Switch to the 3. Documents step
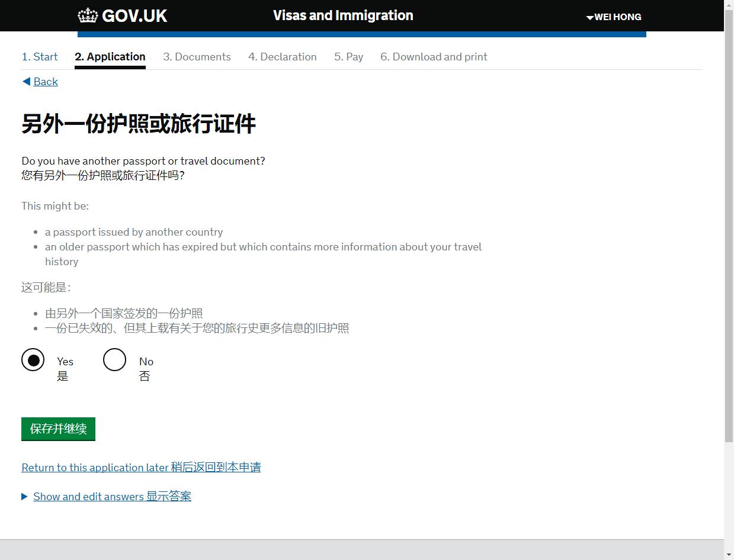Image resolution: width=734 pixels, height=560 pixels. [x=197, y=57]
